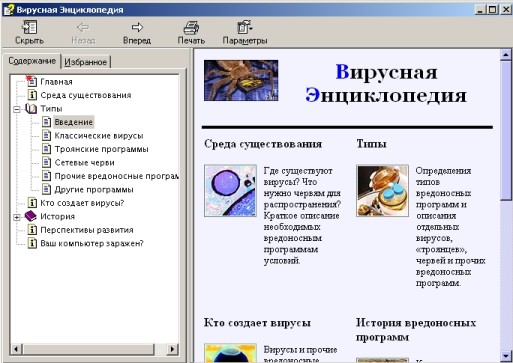Open Прочие вредоносные программы topic

coord(116,176)
